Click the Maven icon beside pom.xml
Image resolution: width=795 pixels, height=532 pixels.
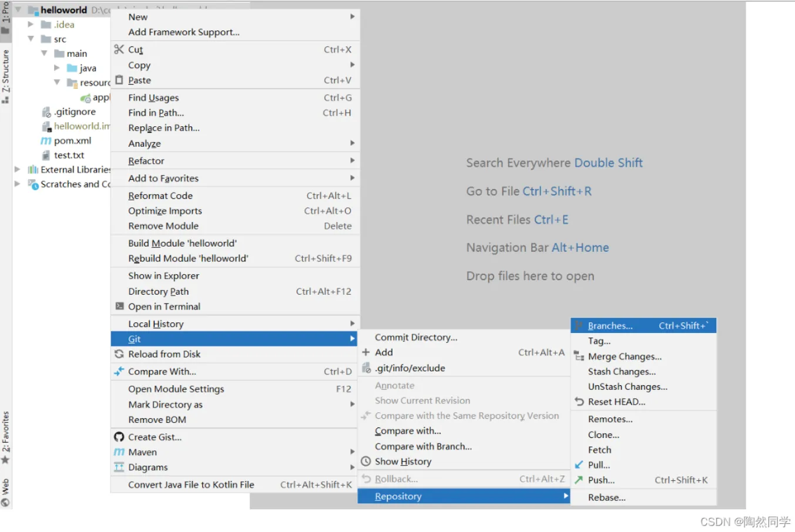tap(46, 141)
